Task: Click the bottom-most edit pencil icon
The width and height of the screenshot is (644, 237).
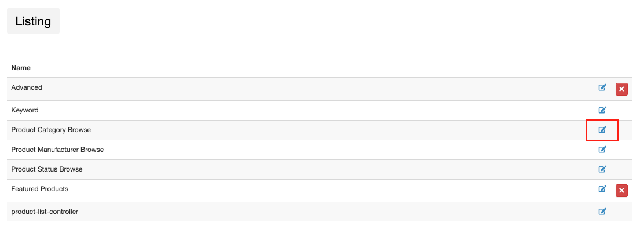Action: tap(602, 212)
